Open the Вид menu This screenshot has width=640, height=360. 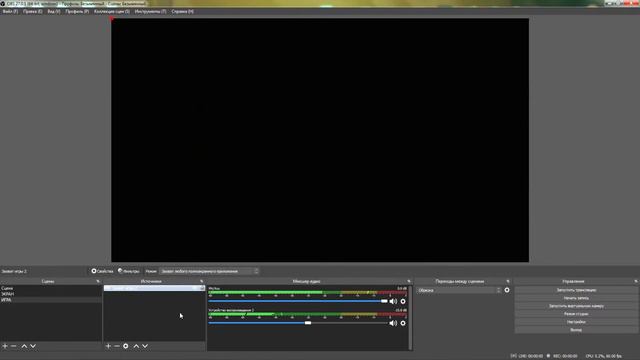pyautogui.click(x=53, y=11)
